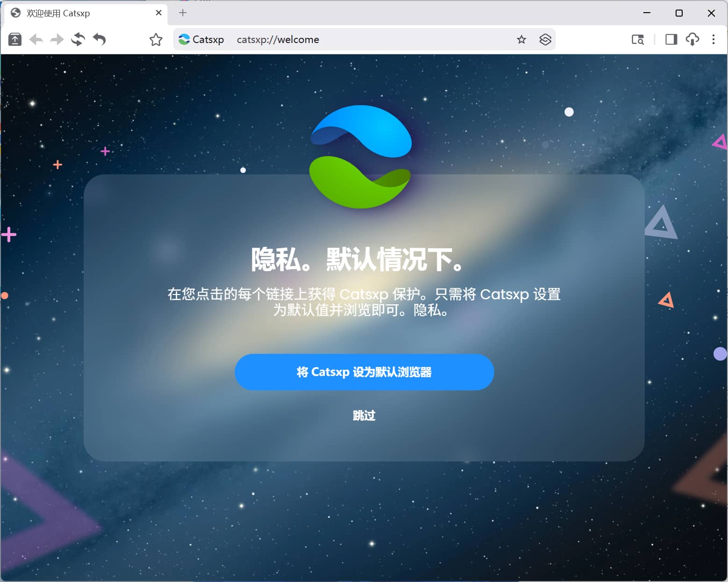
Task: Click the Catsxp site info chip in the address bar
Action: tap(202, 40)
